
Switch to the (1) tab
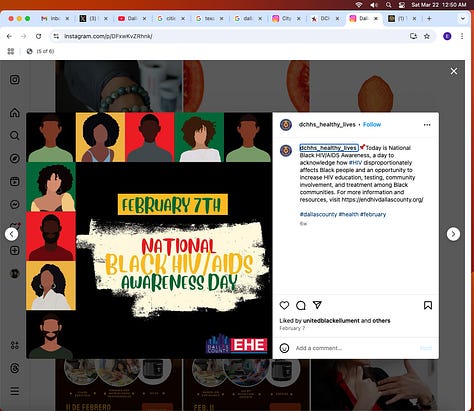click(x=402, y=19)
